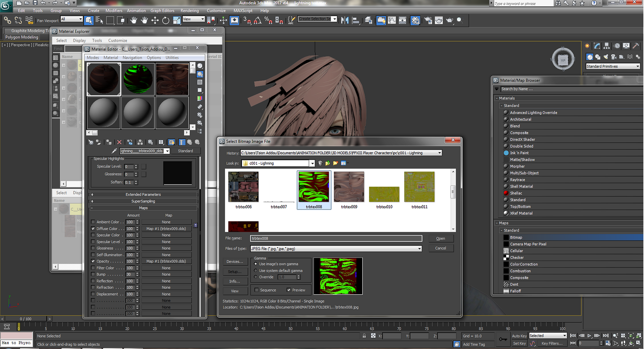Click the Select and Rotate tool

tap(166, 20)
